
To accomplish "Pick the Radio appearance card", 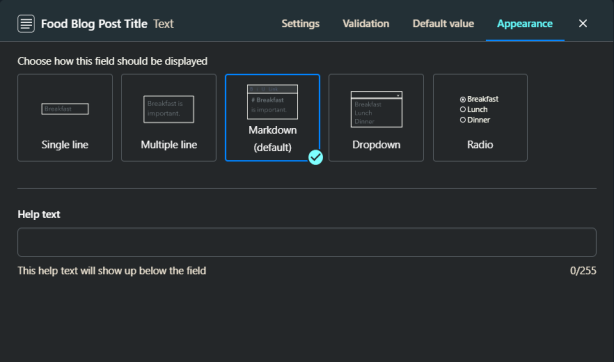I will pyautogui.click(x=480, y=118).
